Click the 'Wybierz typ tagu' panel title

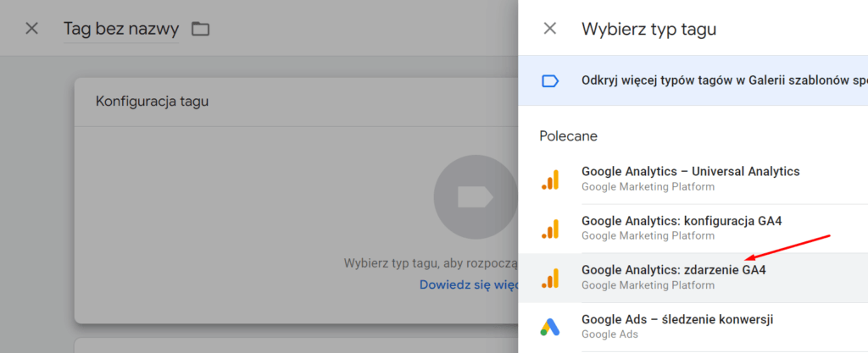(648, 29)
